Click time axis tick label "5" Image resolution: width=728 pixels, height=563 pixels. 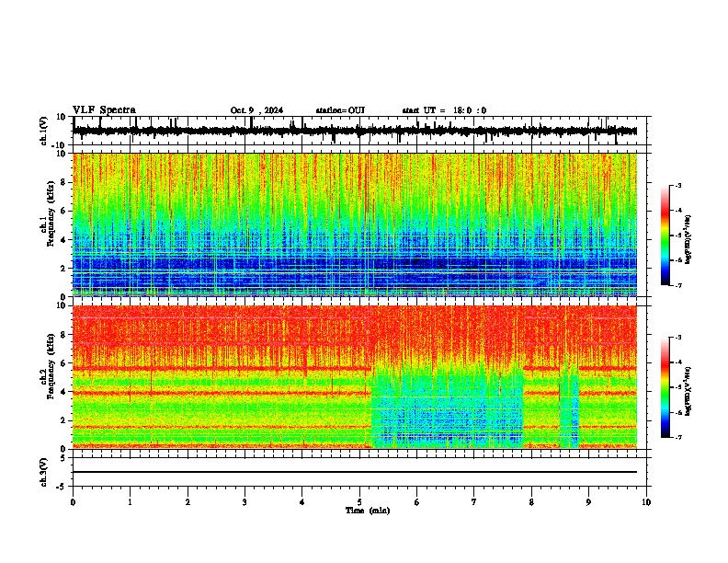[359, 502]
